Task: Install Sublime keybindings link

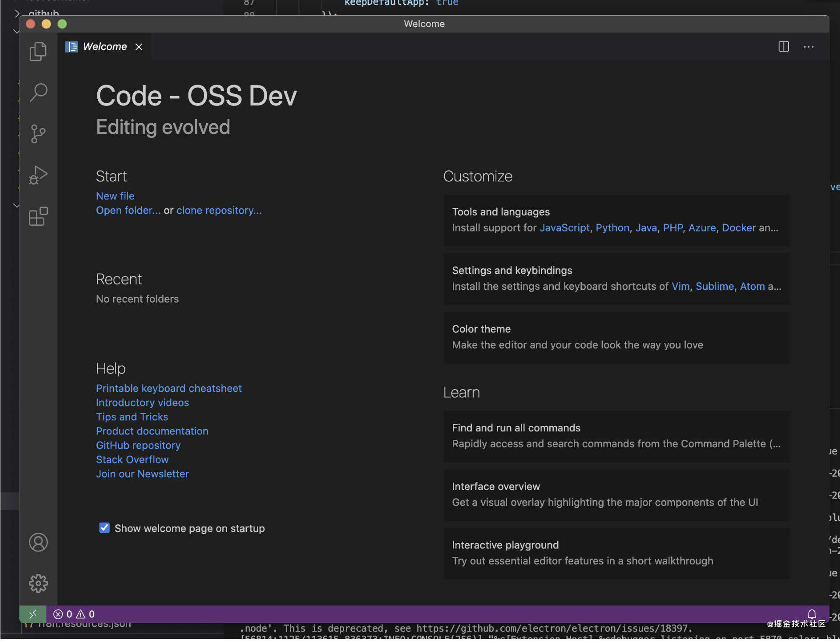Action: 715,287
